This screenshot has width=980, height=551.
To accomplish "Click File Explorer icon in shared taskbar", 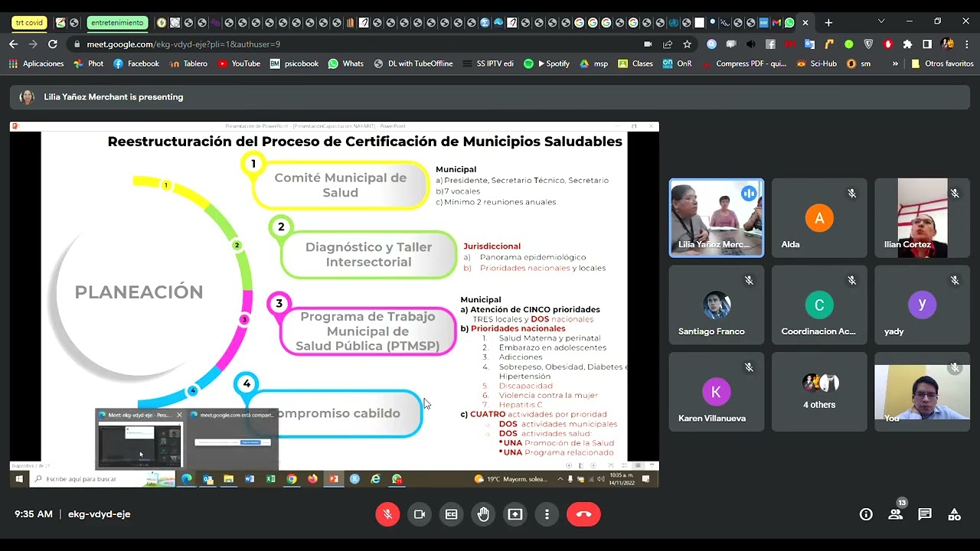I will pyautogui.click(x=228, y=479).
